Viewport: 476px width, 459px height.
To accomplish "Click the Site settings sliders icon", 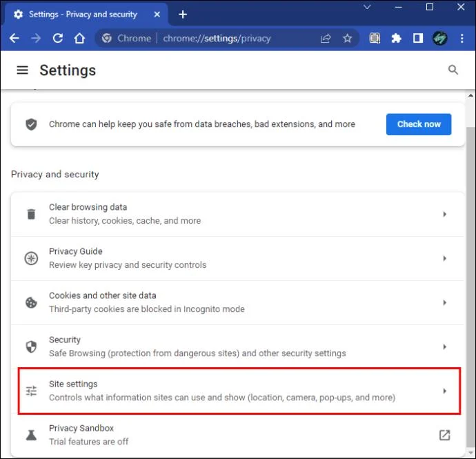I will coord(31,391).
